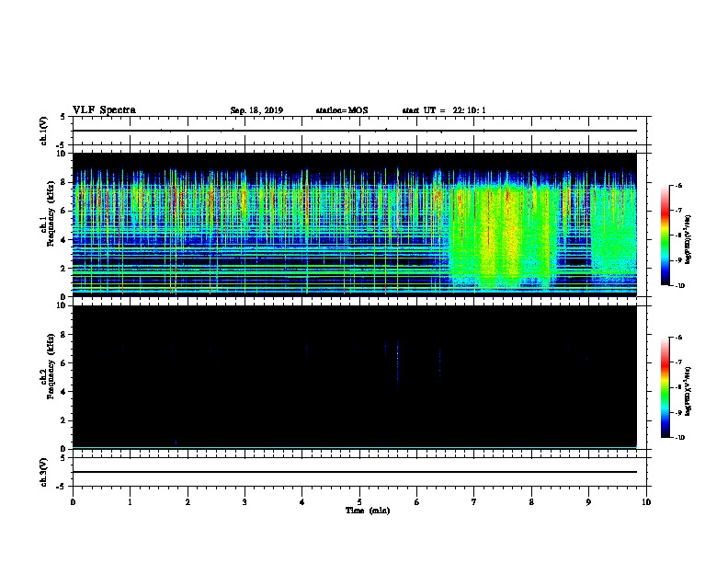
Task: Click the '-6' label on ch.1 colorbar
Action: (678, 186)
